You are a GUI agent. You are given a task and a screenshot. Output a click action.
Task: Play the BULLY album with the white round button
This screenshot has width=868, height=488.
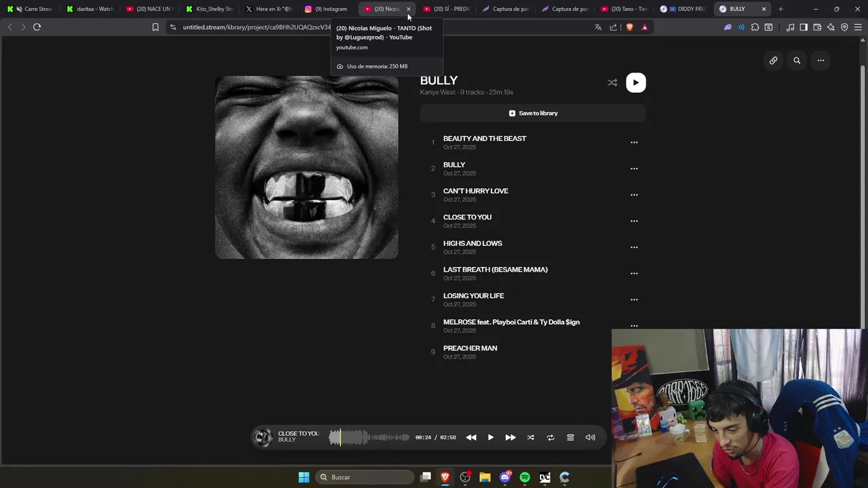635,83
